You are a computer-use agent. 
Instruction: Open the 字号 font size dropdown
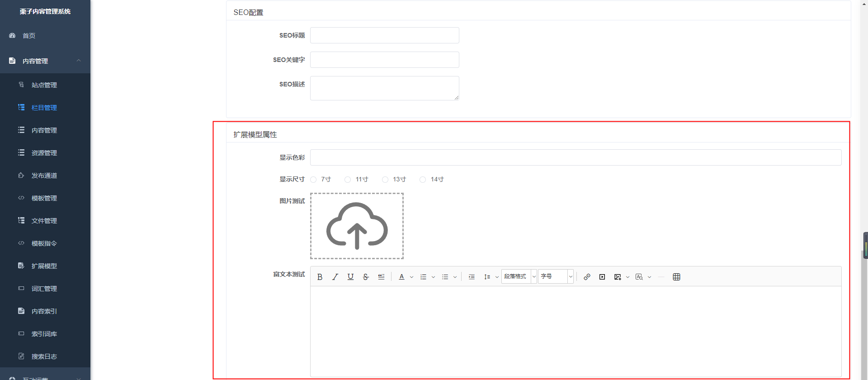pos(556,276)
